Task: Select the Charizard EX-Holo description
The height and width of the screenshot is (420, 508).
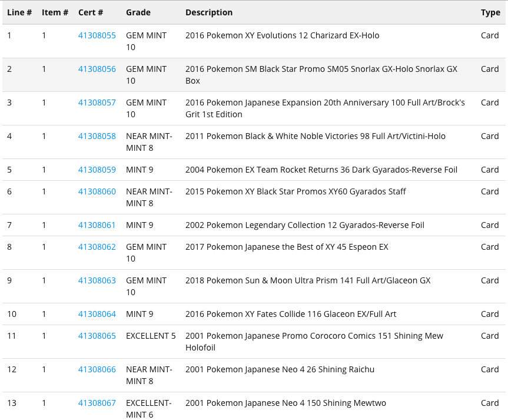Action: pos(282,35)
